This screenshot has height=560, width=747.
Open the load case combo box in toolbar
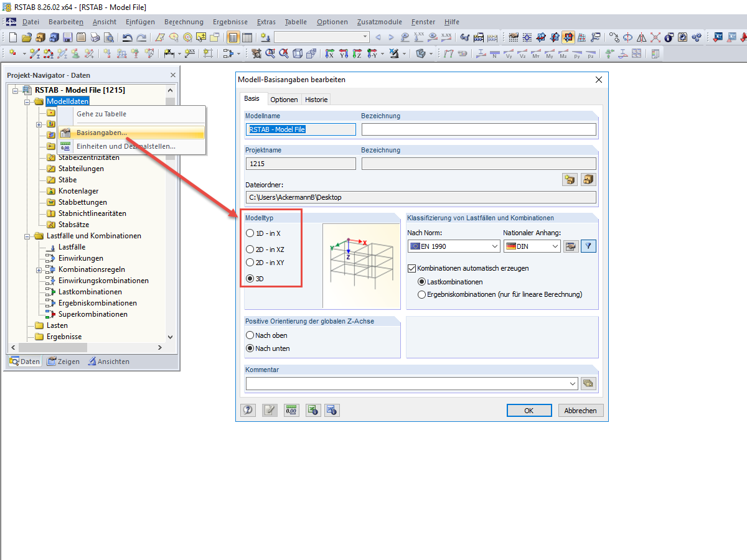(321, 37)
